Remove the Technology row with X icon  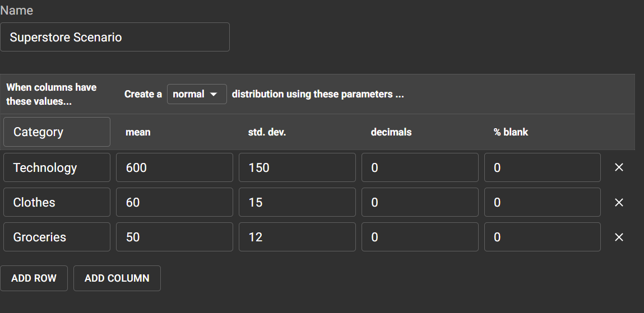tap(619, 167)
